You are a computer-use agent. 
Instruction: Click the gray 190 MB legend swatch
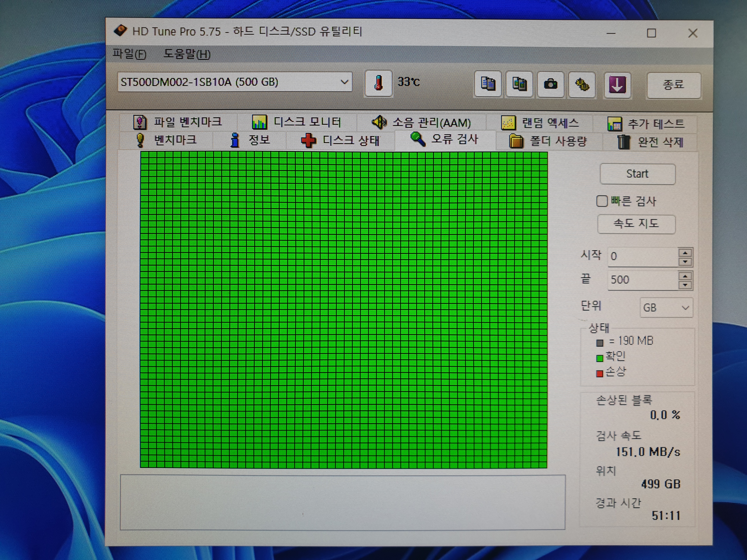(599, 343)
